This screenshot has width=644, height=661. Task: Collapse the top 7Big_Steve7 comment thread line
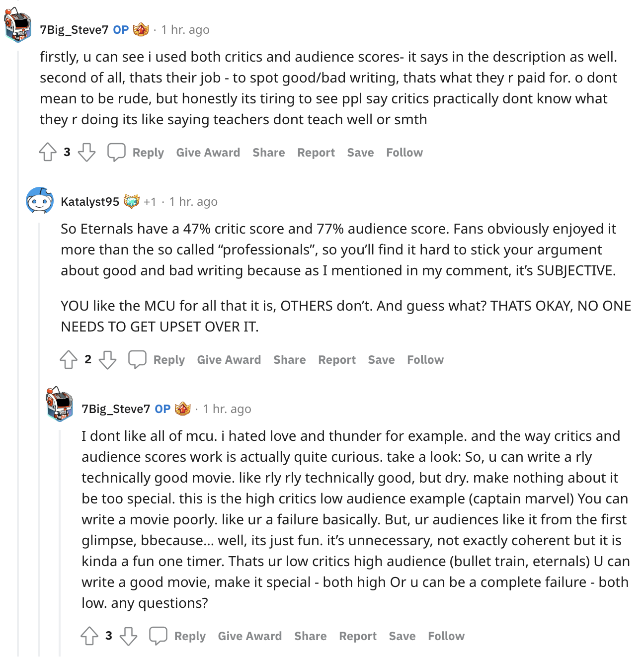coord(18,348)
